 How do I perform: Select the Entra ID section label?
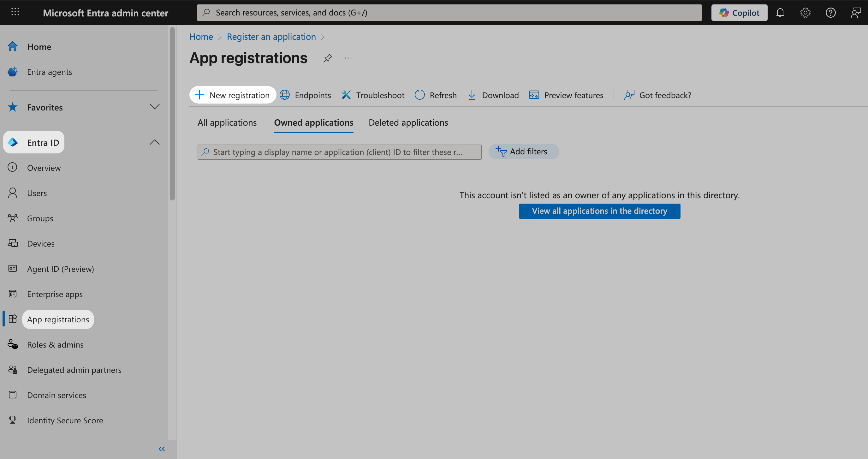43,143
